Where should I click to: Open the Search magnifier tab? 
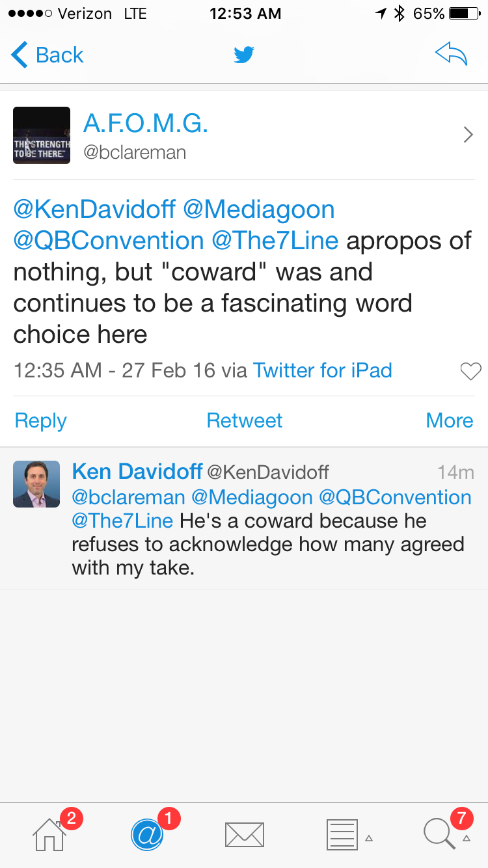pos(440,834)
